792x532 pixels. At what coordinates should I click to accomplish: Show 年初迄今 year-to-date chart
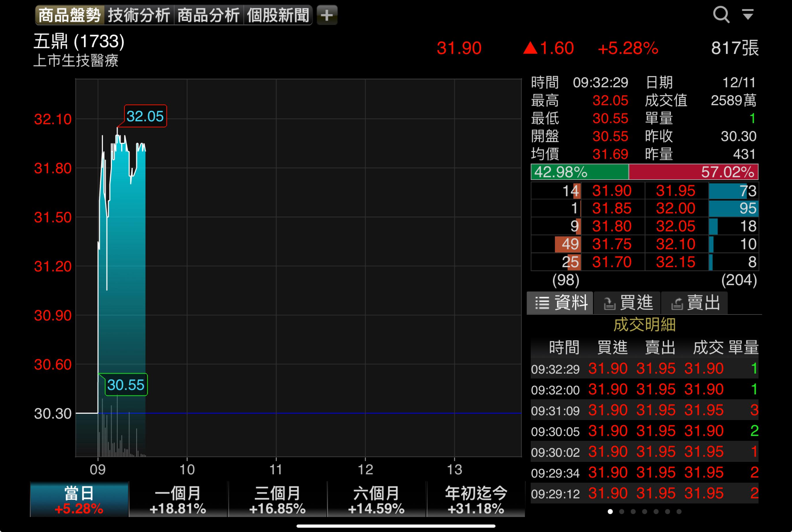click(x=476, y=499)
